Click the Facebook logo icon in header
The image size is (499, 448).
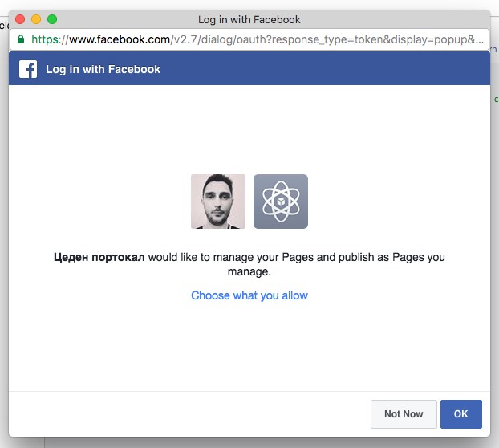[28, 69]
